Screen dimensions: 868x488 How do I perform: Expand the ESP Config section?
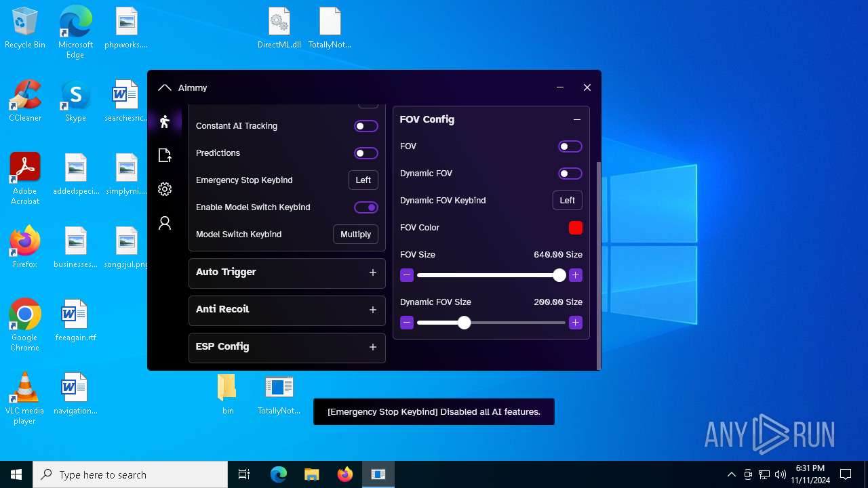372,347
